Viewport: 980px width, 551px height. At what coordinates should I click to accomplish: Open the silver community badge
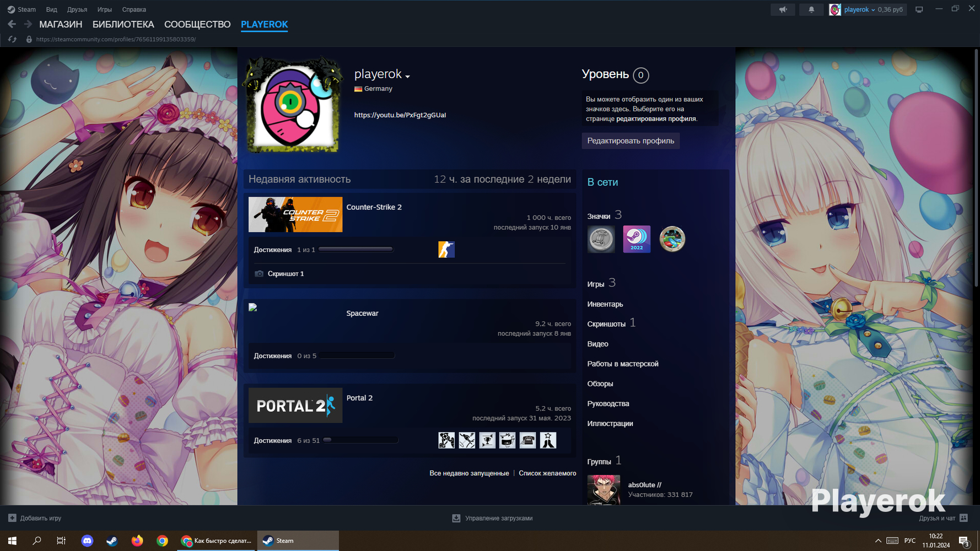pyautogui.click(x=601, y=239)
